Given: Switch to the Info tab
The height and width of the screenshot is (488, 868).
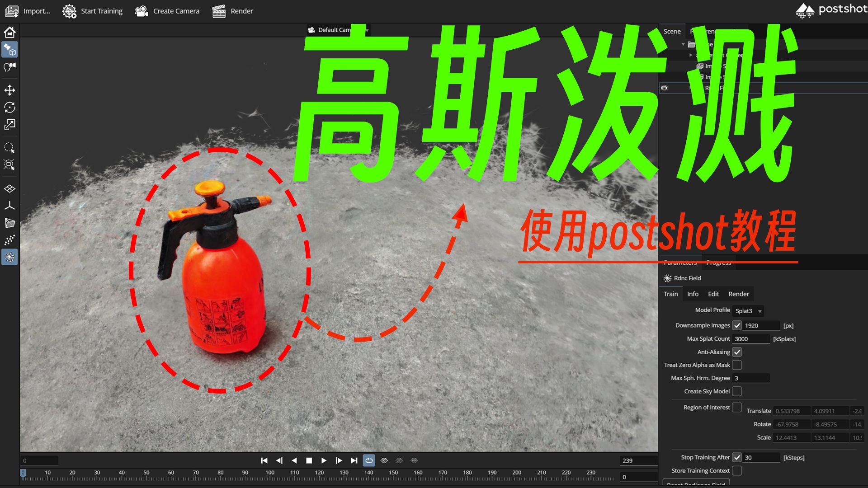Looking at the screenshot, I should click(693, 294).
